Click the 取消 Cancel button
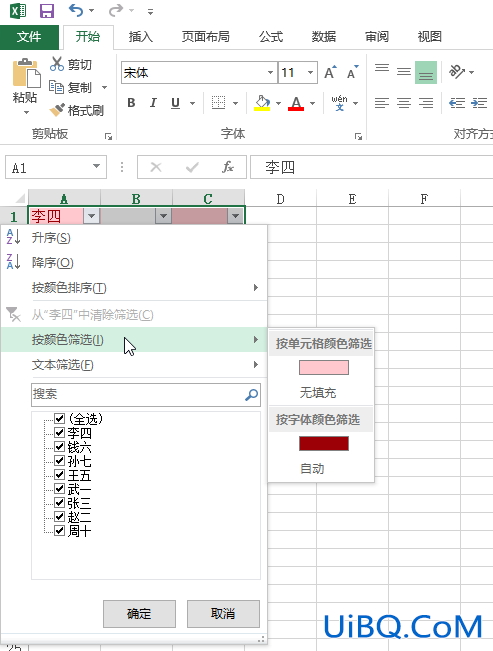Viewport: 493px width, 651px height. [223, 614]
